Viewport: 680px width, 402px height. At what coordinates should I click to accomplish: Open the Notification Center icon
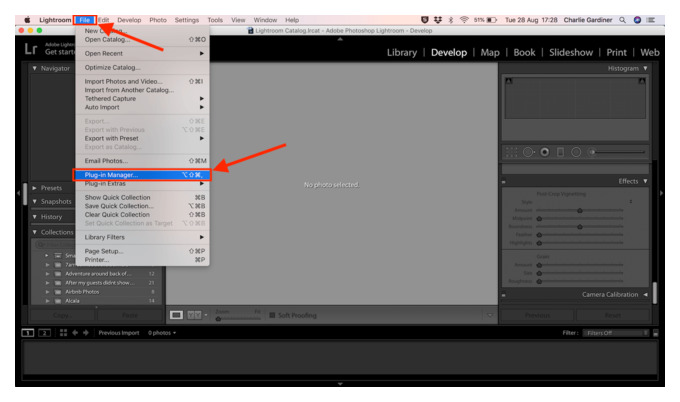[x=651, y=20]
